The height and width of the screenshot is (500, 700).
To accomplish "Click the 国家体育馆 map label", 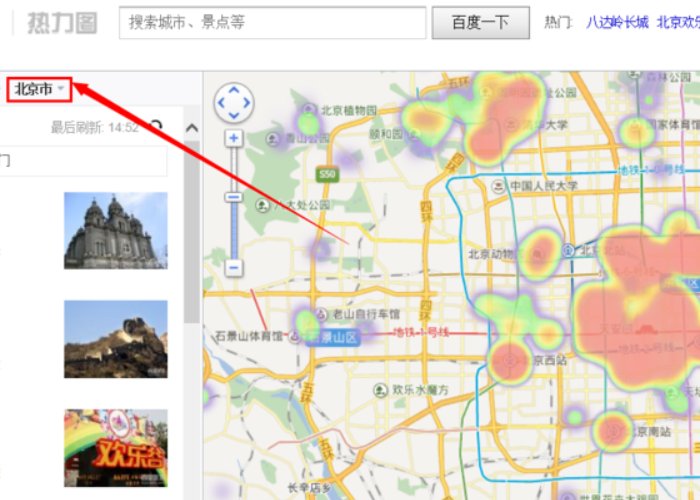I will pyautogui.click(x=674, y=124).
